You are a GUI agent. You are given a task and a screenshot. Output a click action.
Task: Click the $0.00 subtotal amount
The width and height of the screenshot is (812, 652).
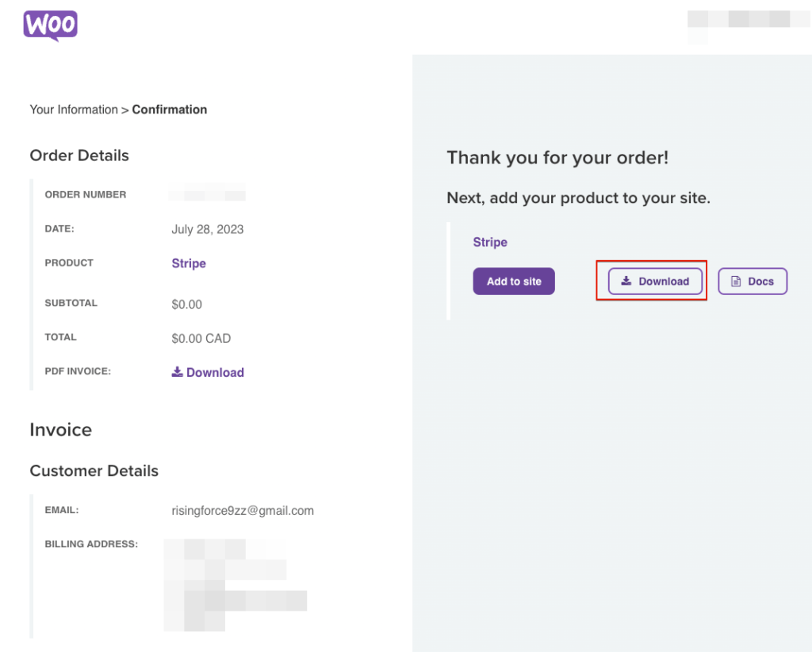click(187, 304)
